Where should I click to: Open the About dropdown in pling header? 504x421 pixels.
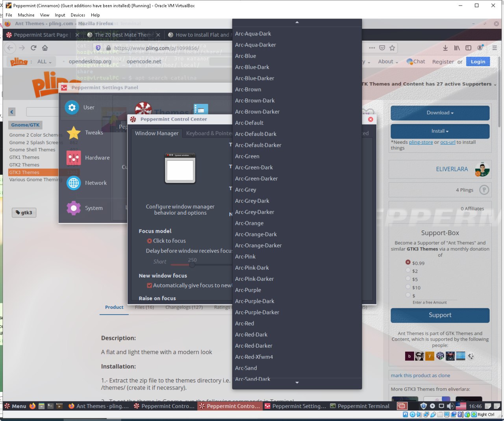[388, 61]
